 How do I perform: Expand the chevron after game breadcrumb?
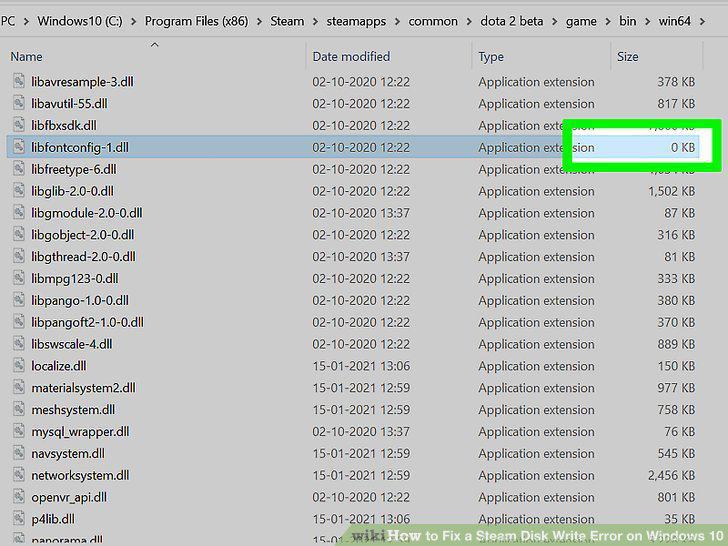pyautogui.click(x=608, y=21)
